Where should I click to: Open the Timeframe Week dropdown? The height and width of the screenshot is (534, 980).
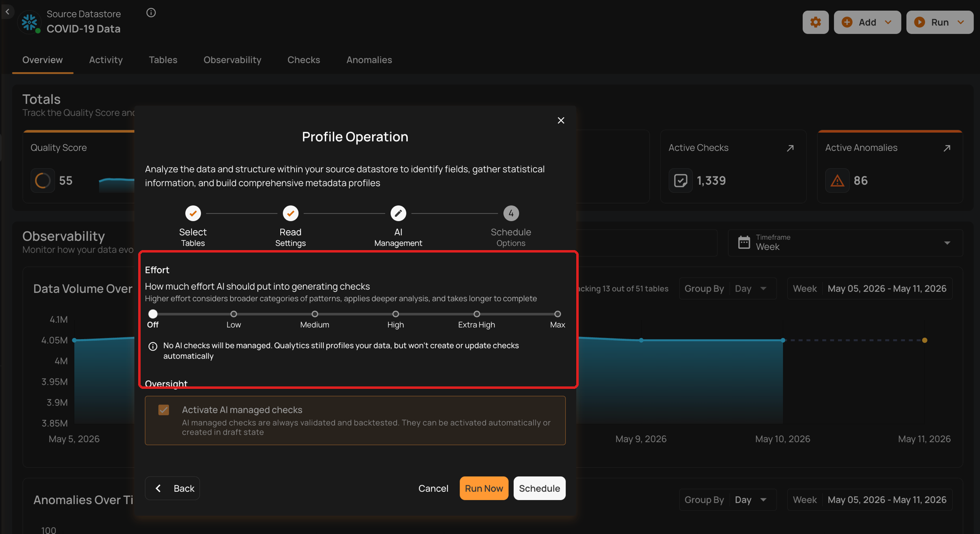coord(845,243)
